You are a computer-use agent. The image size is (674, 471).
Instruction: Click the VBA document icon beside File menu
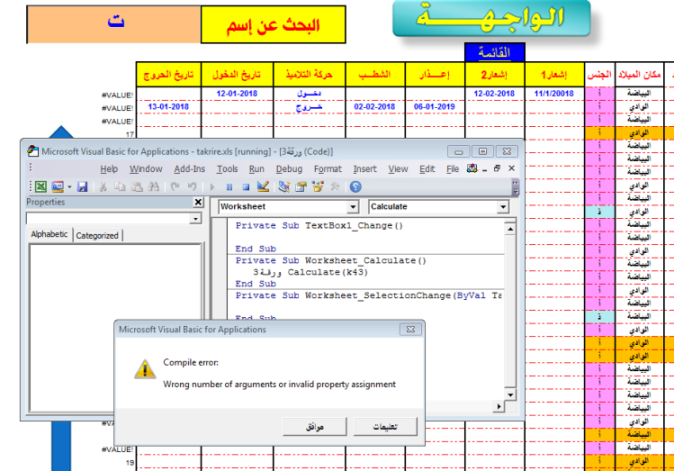(472, 168)
